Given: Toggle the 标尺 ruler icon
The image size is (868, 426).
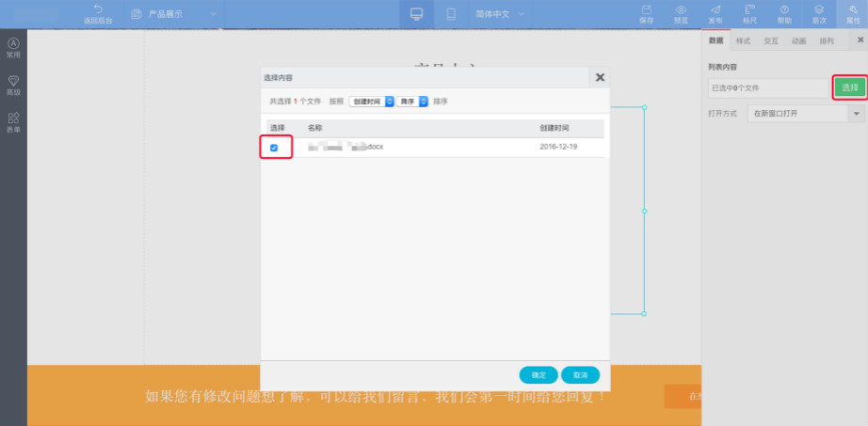Looking at the screenshot, I should 749,9.
